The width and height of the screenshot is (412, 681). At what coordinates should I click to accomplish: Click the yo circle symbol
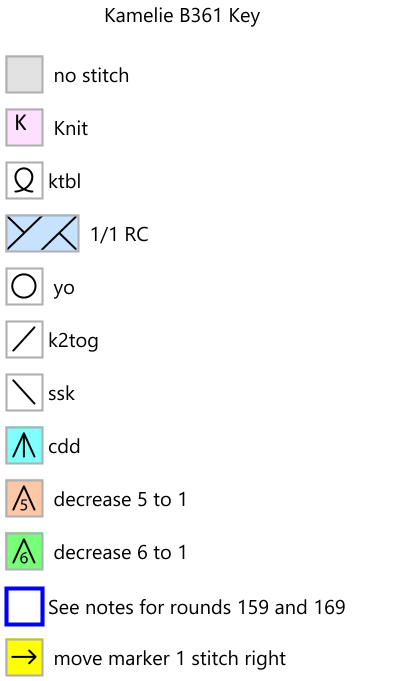[24, 287]
